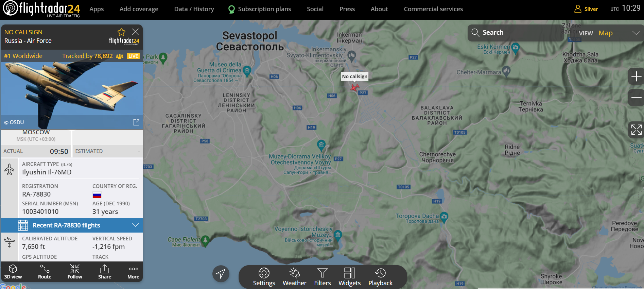Favorite this flight with the star icon
The height and width of the screenshot is (289, 644).
pyautogui.click(x=121, y=32)
